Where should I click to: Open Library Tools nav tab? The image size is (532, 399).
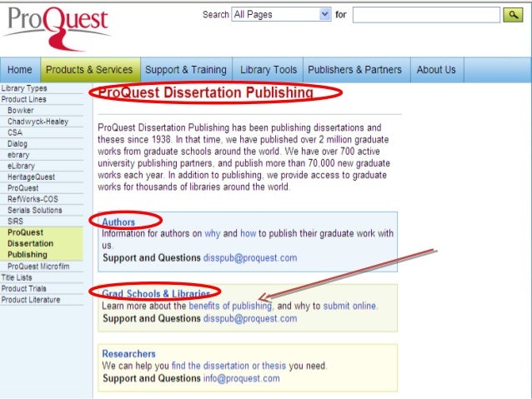pos(269,69)
